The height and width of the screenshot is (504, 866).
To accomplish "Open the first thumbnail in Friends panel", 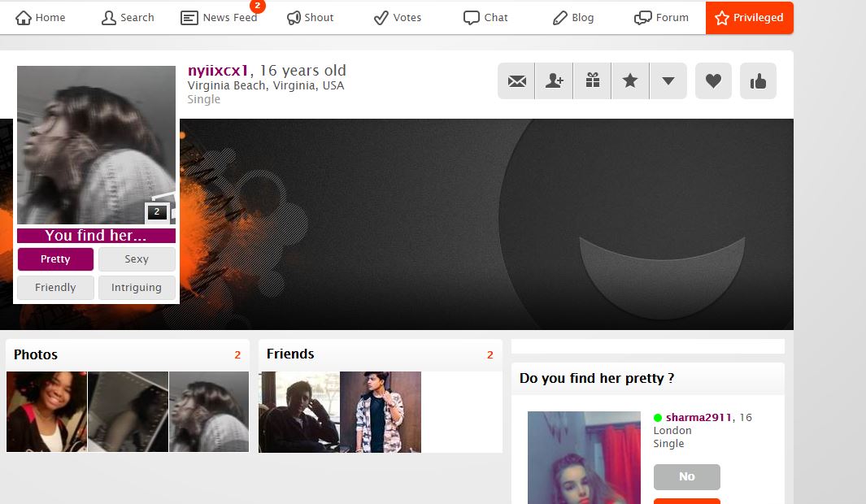I will (299, 412).
